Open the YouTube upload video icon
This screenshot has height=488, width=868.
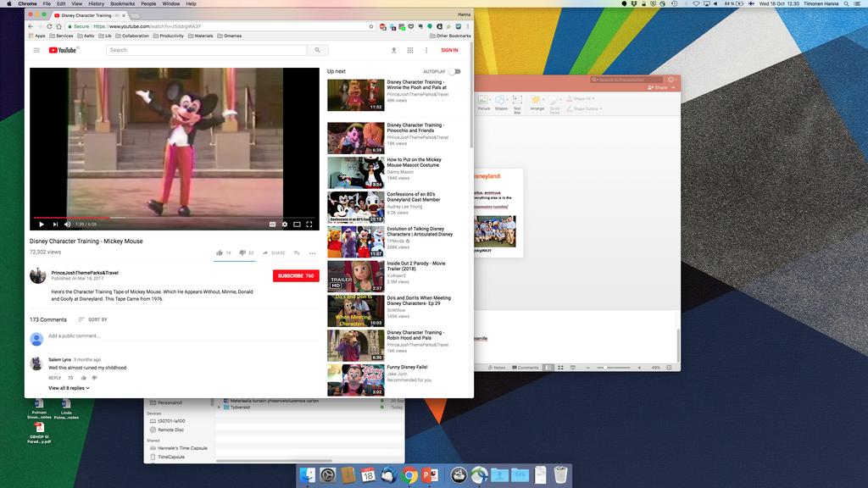click(393, 50)
